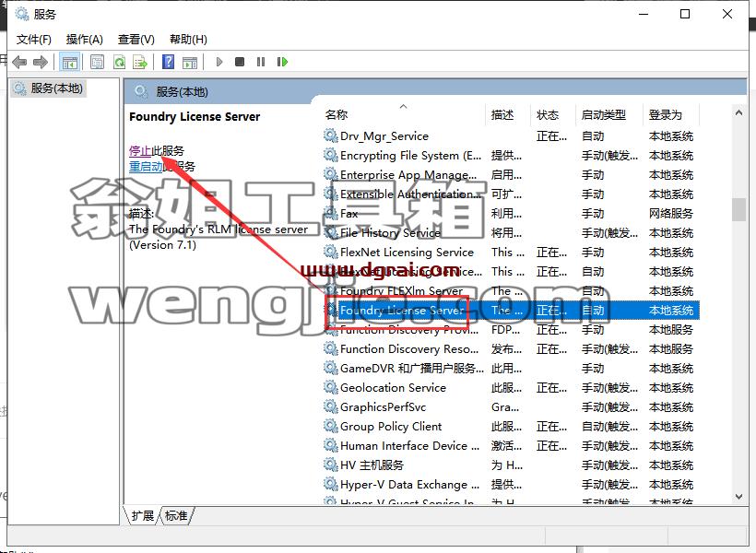Toggle the show/hide console tree icon
The image size is (756, 553).
point(69,62)
